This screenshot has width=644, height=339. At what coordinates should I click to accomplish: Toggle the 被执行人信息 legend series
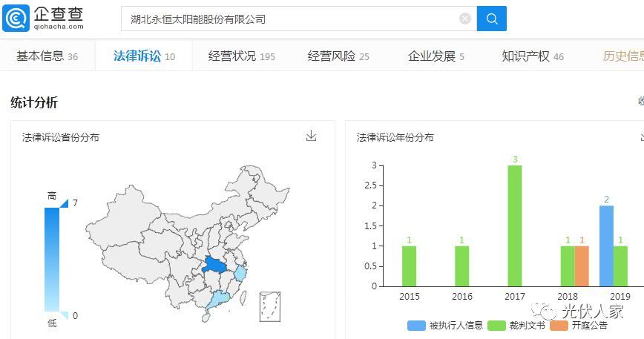(x=445, y=326)
